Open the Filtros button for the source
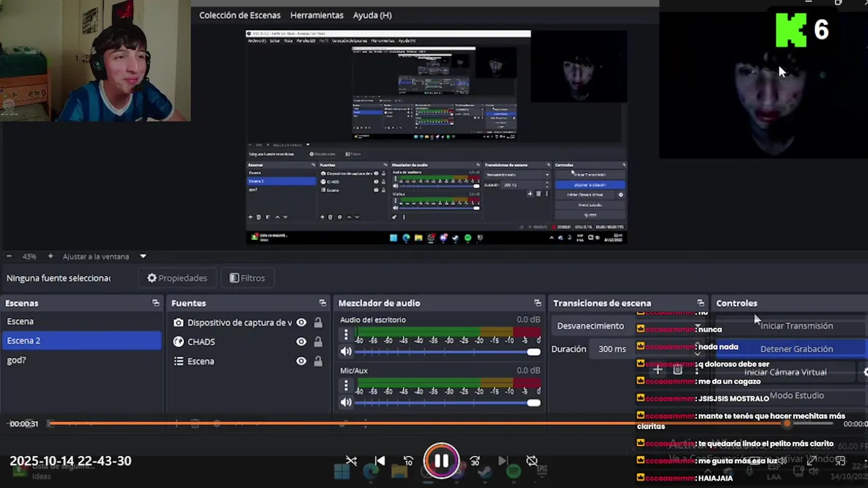This screenshot has height=488, width=868. (248, 278)
